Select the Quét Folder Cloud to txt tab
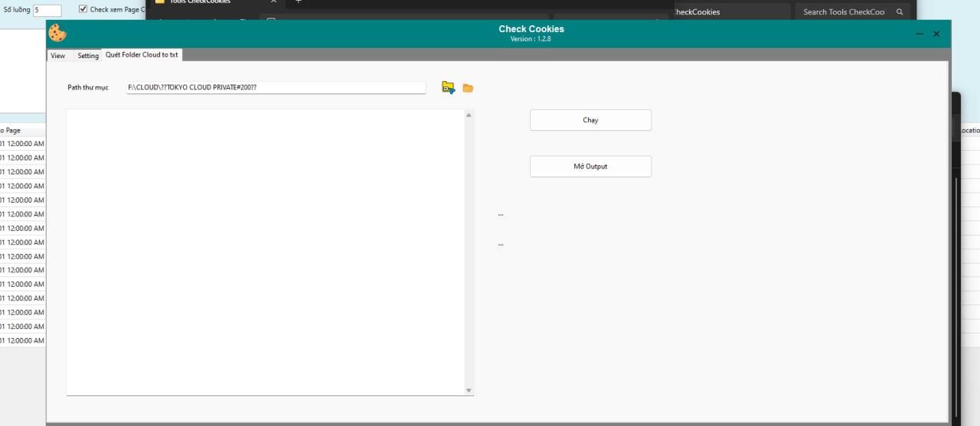 (x=142, y=55)
